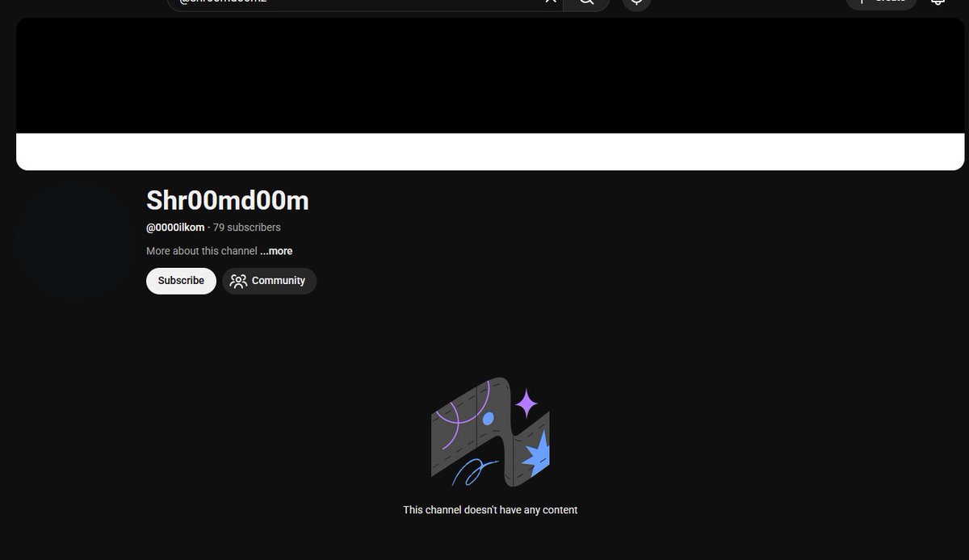Open the round channel avatar picture

[x=76, y=242]
